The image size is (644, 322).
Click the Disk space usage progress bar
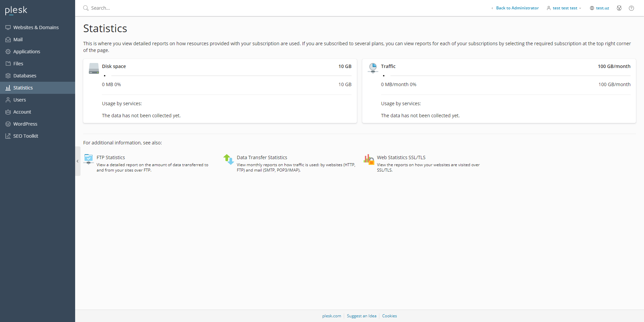227,76
